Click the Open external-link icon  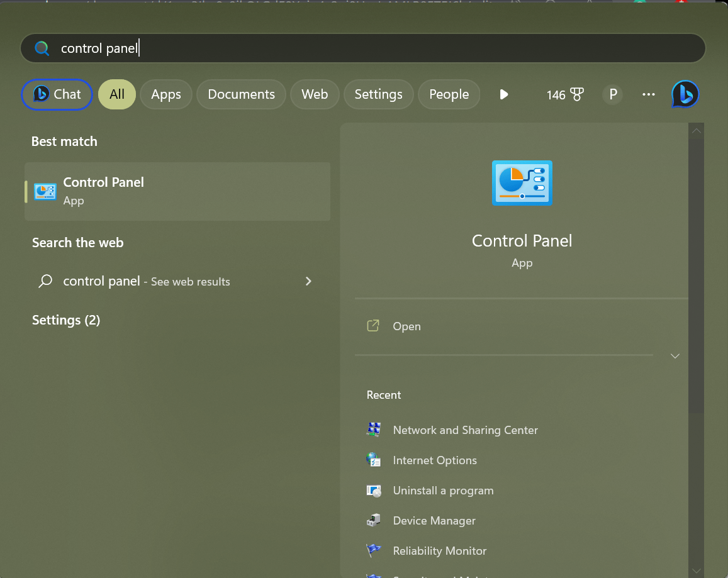(x=373, y=326)
